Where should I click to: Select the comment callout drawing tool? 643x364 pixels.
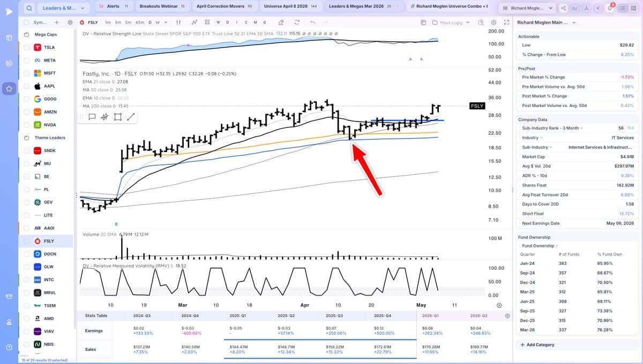(92, 117)
